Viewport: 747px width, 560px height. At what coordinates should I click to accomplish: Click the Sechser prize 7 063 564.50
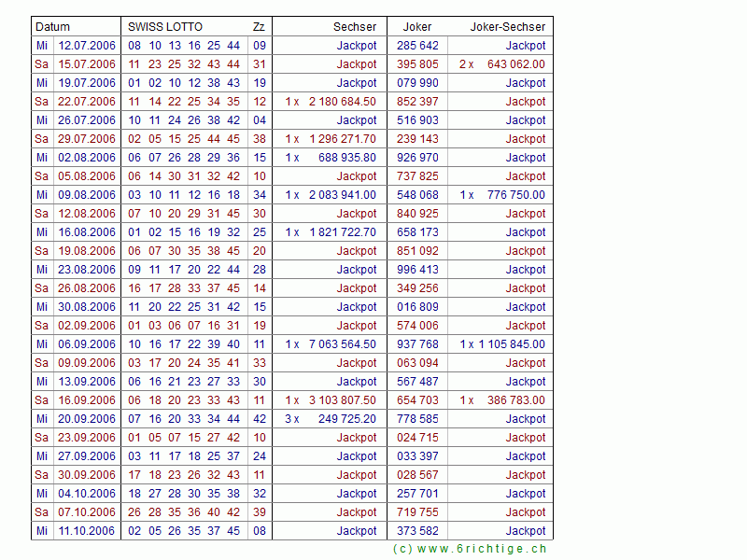click(342, 344)
